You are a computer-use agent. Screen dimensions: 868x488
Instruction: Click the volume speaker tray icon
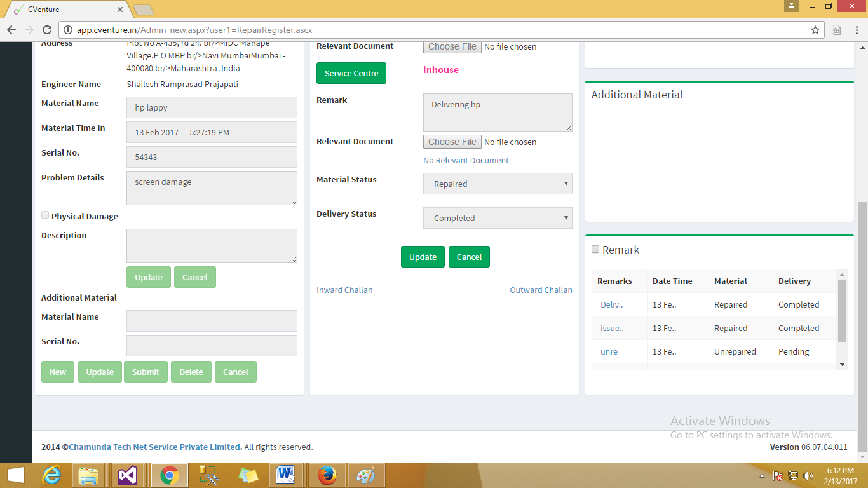(x=808, y=476)
